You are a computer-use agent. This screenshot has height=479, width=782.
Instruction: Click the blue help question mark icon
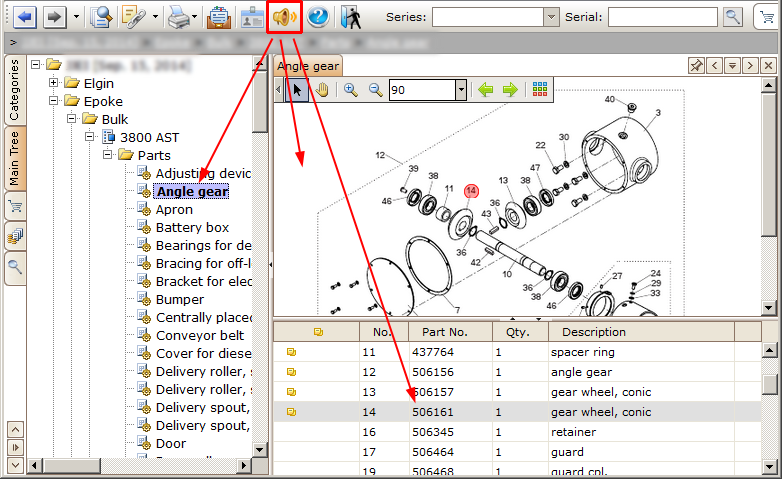pos(318,18)
